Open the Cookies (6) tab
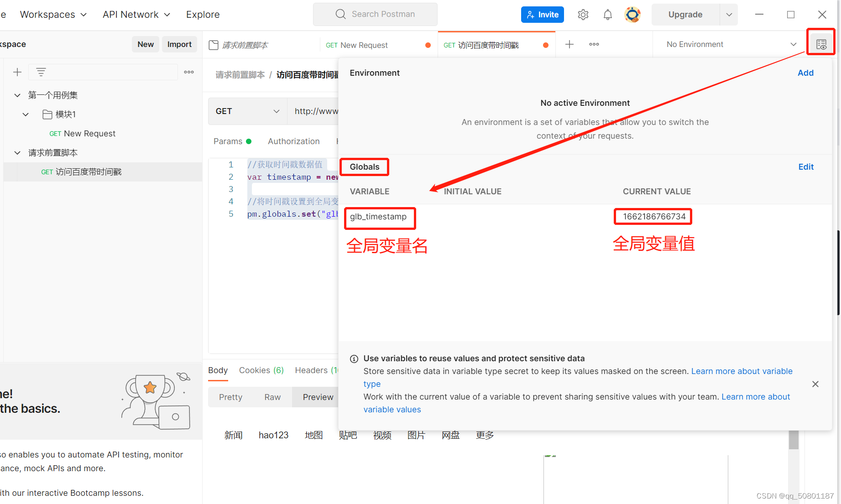 click(261, 370)
